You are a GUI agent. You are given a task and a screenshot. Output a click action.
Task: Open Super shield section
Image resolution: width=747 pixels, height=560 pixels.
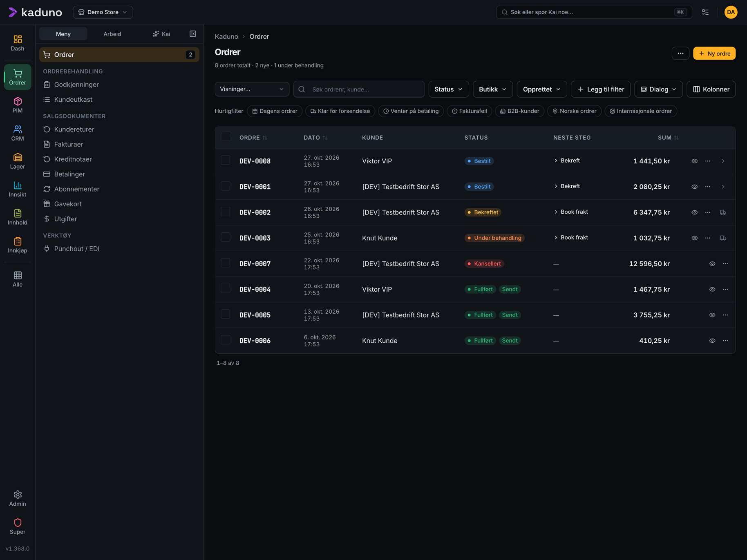[x=18, y=527]
